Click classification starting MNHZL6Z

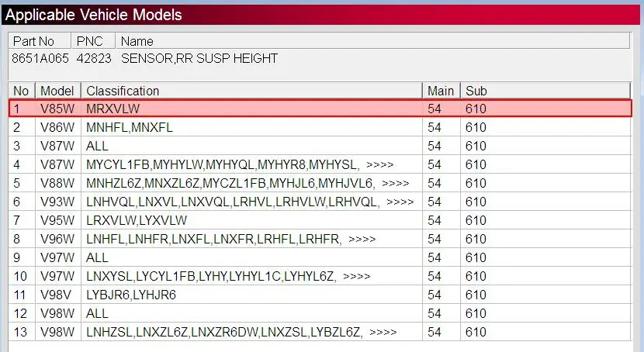[230, 183]
